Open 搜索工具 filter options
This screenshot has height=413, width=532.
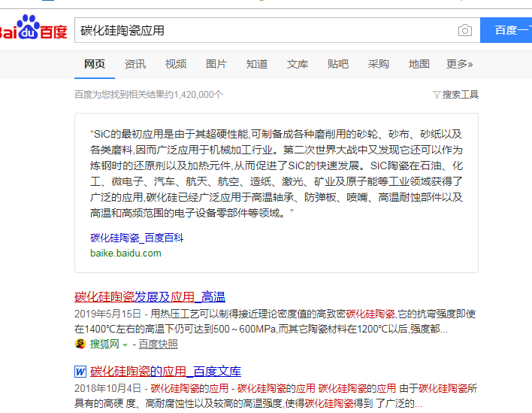[460, 95]
